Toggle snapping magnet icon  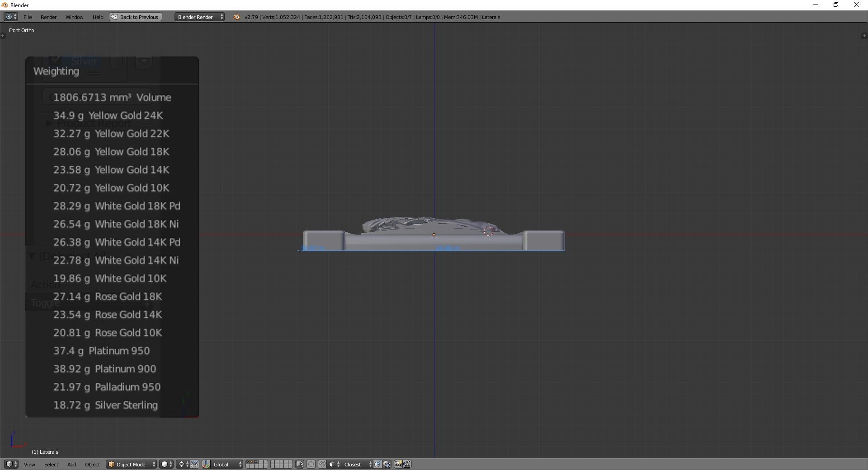pyautogui.click(x=322, y=464)
